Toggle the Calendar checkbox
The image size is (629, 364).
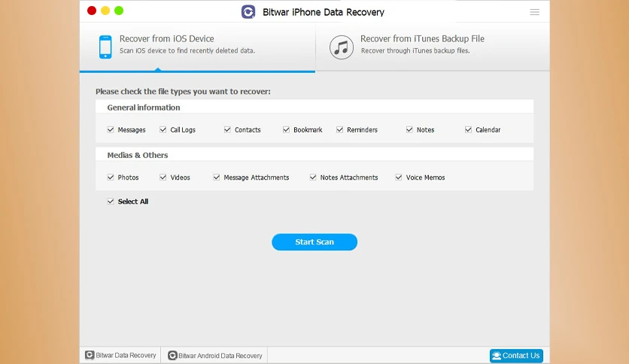click(x=468, y=129)
